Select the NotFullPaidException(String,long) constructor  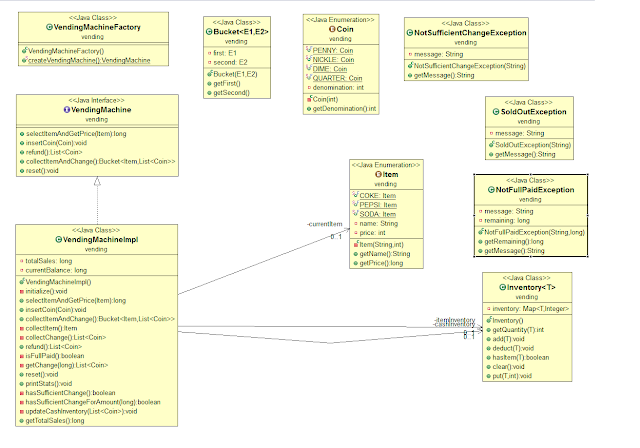pos(534,233)
